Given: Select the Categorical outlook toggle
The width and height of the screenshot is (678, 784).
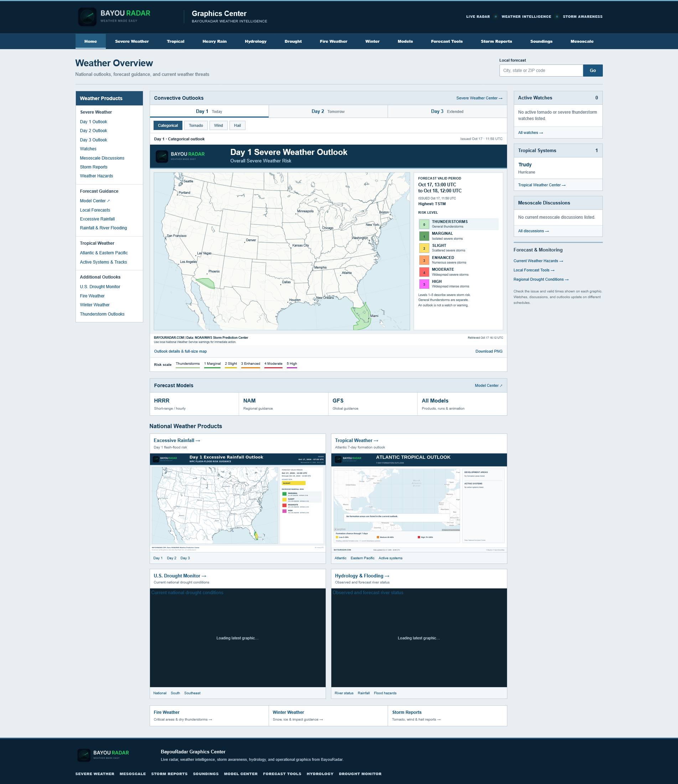Looking at the screenshot, I should click(168, 125).
